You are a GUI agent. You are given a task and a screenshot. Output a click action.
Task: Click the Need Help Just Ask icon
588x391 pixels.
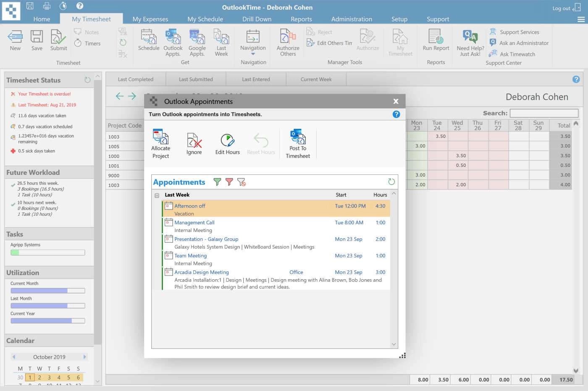(x=470, y=40)
